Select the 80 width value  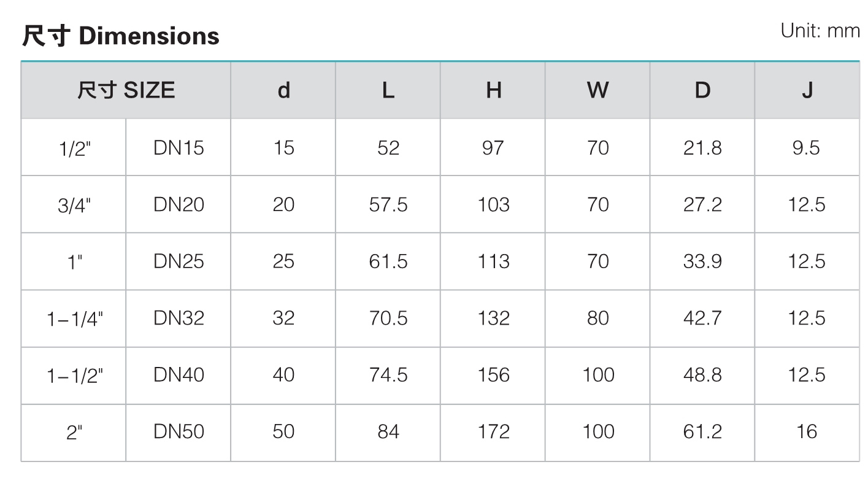597,318
